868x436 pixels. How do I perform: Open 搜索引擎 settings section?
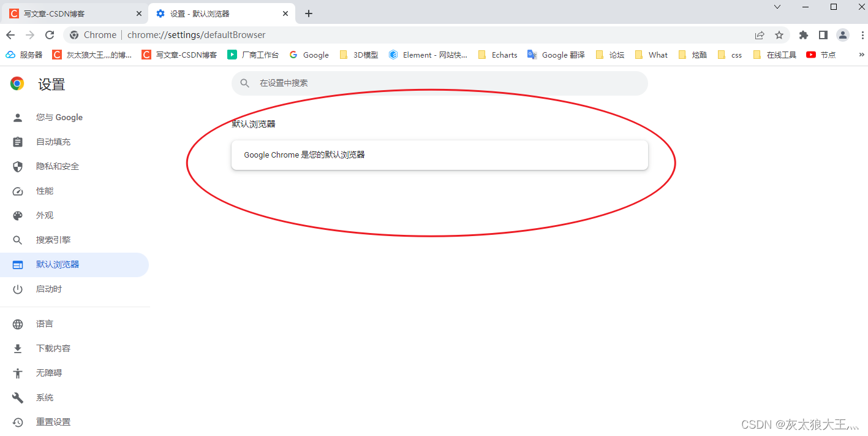pyautogui.click(x=74, y=240)
